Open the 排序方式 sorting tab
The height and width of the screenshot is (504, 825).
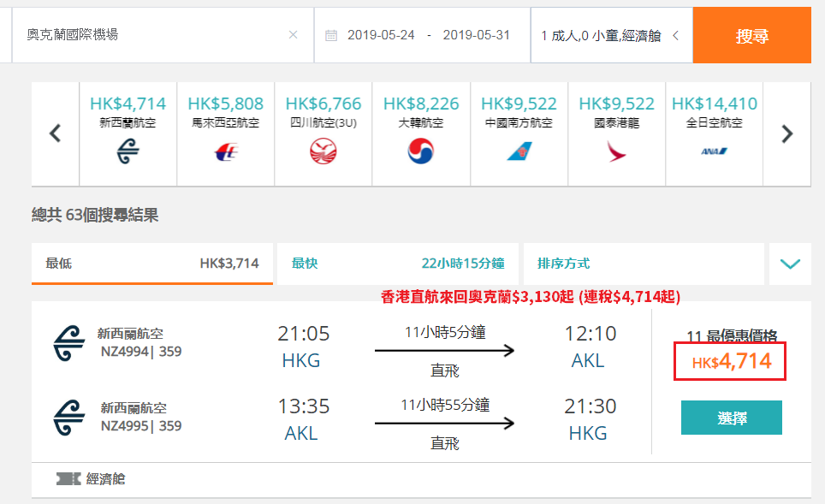coord(644,264)
